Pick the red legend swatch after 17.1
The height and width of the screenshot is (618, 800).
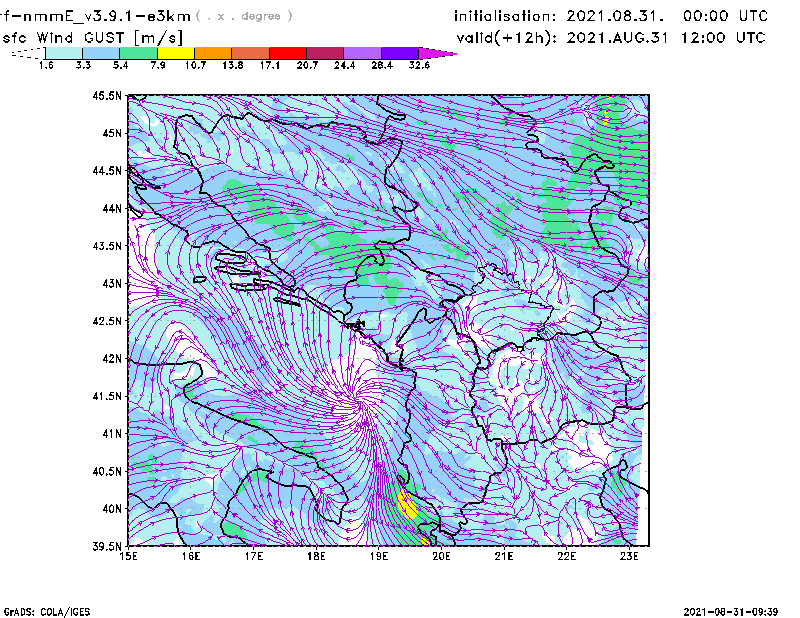(288, 53)
